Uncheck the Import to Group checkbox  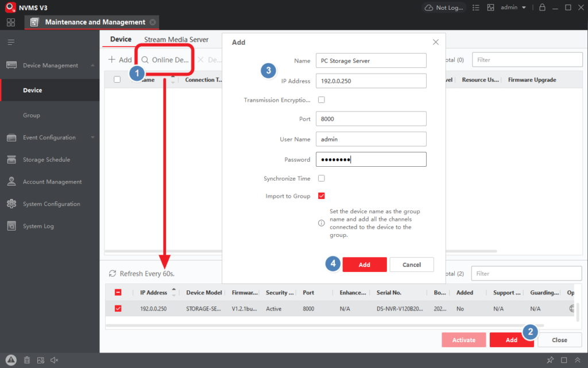(x=322, y=195)
